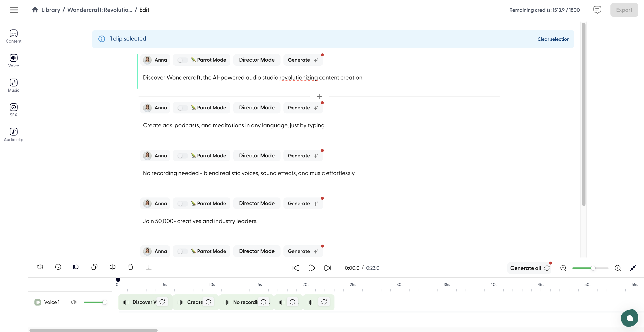
Task: Click the clock duration tool icon
Action: click(x=58, y=267)
